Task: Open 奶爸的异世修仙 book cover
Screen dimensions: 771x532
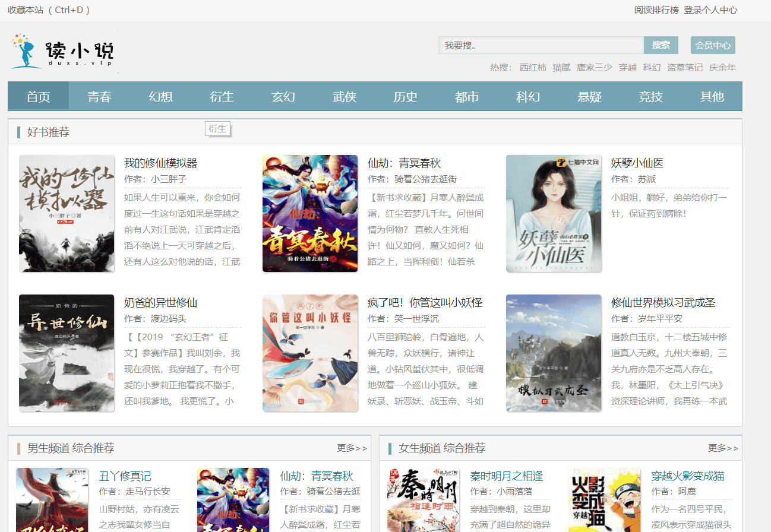Action: coord(67,353)
